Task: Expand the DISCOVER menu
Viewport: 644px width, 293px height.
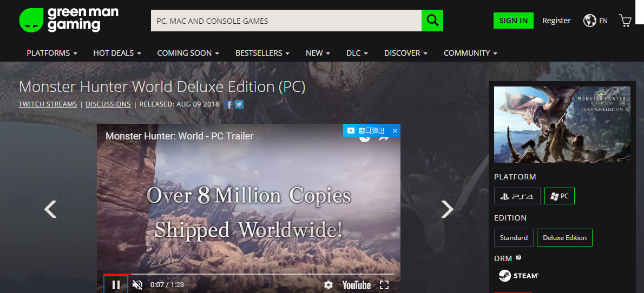Action: click(406, 53)
